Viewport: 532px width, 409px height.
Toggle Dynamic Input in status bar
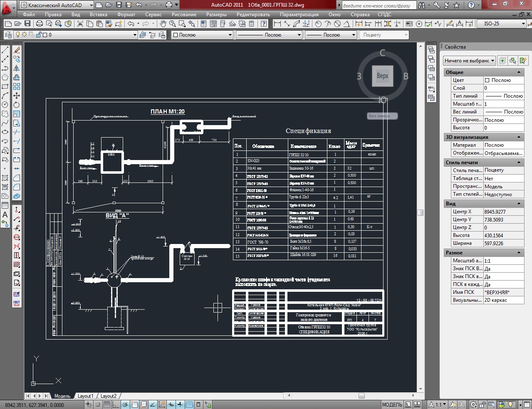pos(171,404)
